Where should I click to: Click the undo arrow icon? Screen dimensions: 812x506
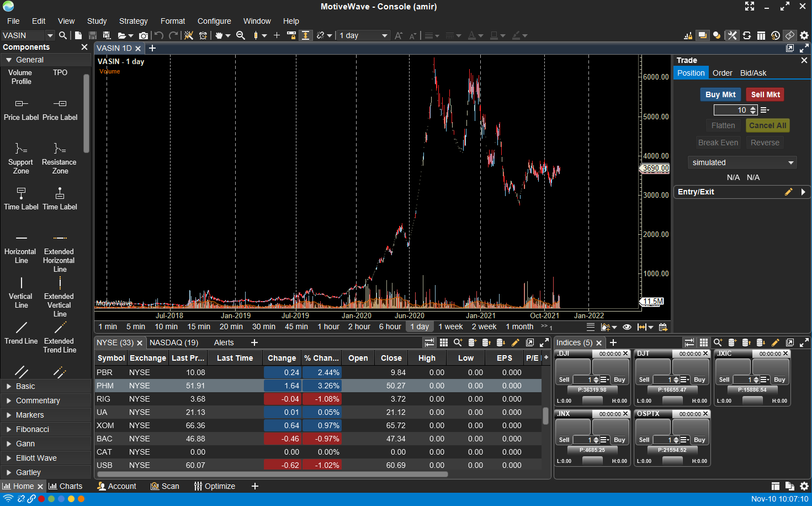coord(159,35)
